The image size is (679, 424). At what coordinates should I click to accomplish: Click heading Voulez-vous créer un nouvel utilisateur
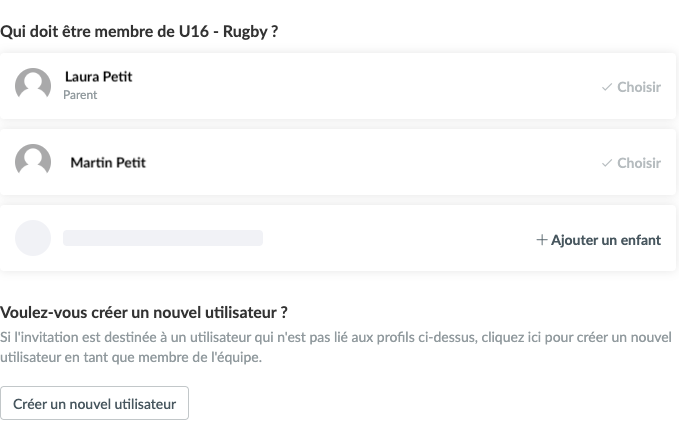(144, 312)
